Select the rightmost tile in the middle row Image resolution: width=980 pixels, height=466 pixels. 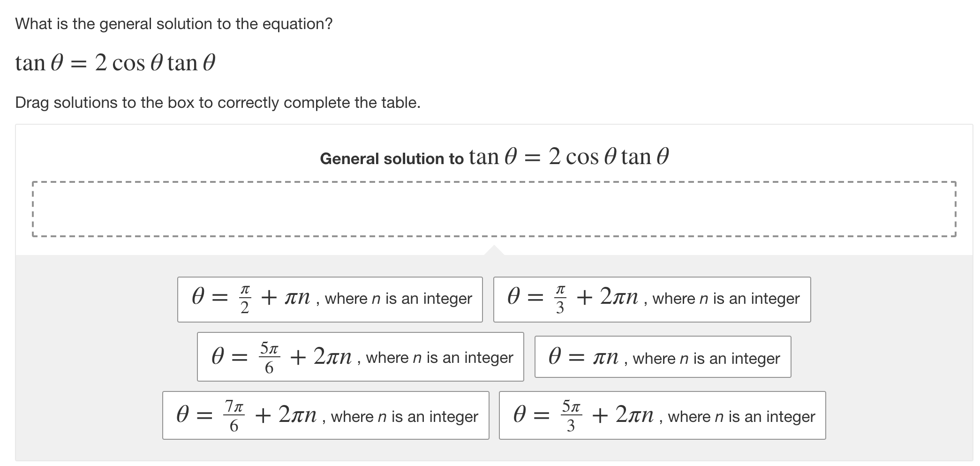coord(662,357)
